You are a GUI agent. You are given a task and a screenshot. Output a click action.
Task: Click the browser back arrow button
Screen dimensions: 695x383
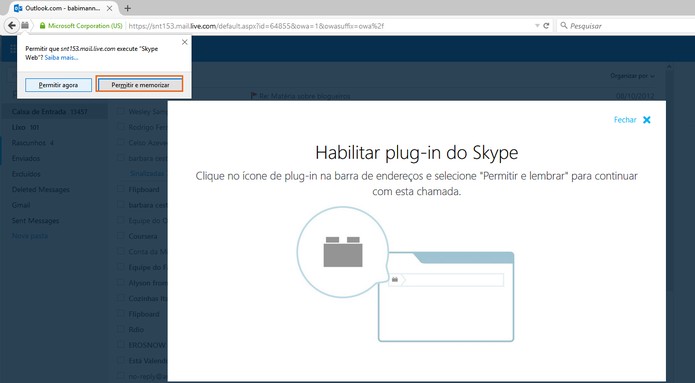tap(12, 26)
